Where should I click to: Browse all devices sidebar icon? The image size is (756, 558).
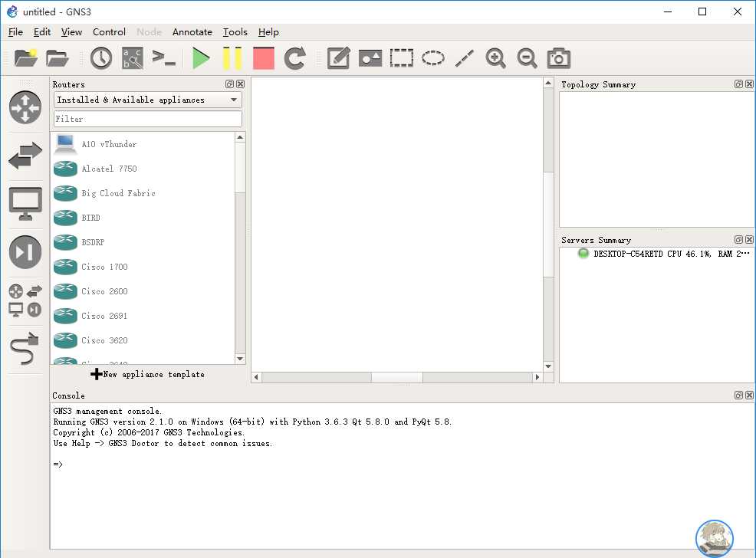click(x=25, y=300)
